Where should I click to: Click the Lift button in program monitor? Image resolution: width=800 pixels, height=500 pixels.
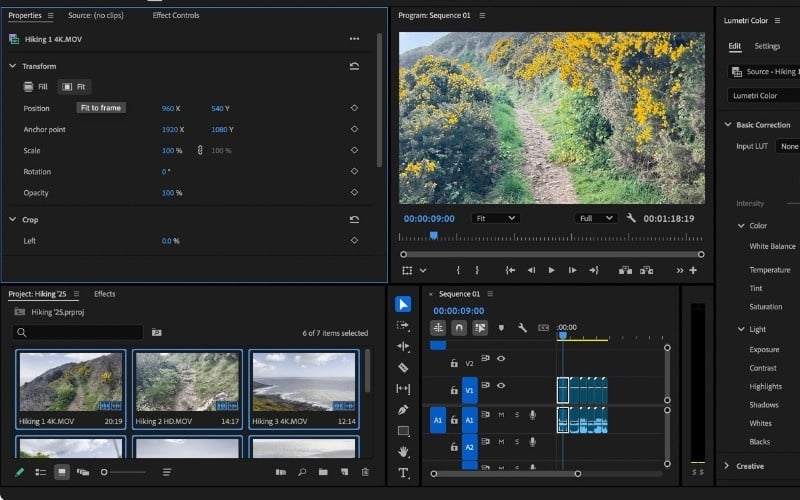click(x=625, y=270)
